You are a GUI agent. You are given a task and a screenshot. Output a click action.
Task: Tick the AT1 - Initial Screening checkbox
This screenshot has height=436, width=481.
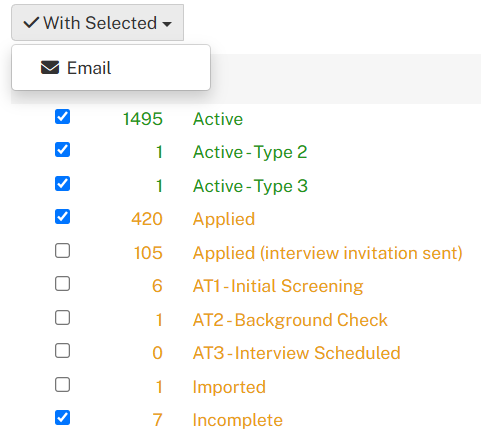pyautogui.click(x=62, y=284)
